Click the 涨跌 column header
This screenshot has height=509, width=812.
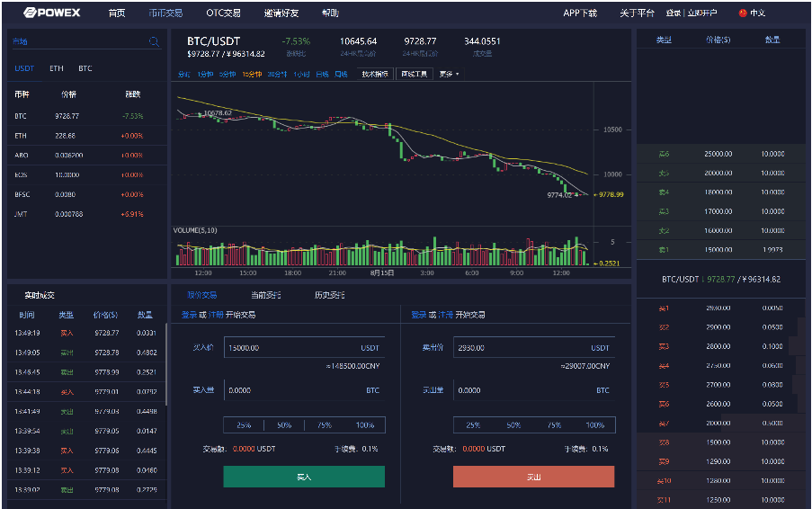[133, 94]
